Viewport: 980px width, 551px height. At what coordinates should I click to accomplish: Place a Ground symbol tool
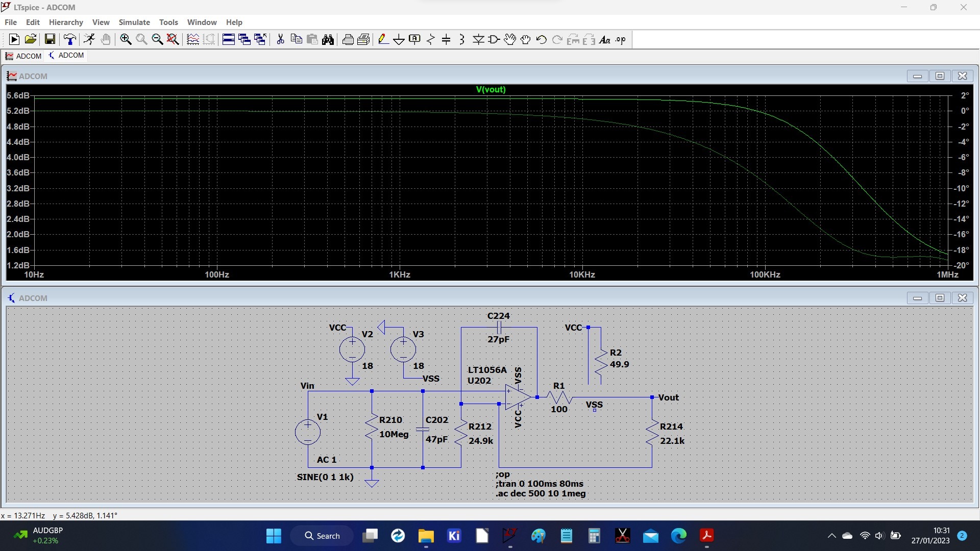(x=399, y=39)
